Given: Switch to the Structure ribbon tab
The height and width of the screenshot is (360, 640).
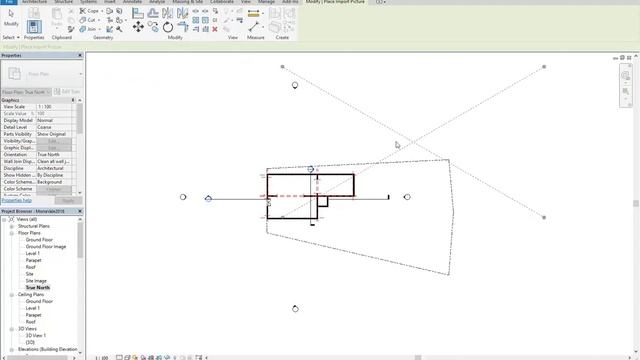Looking at the screenshot, I should point(64,2).
